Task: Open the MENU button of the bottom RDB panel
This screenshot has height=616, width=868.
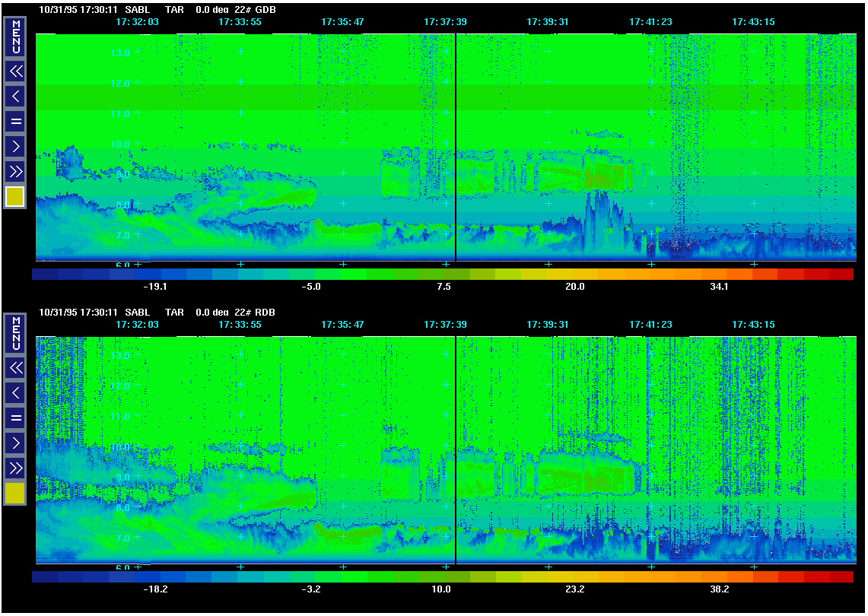Action: [x=15, y=333]
